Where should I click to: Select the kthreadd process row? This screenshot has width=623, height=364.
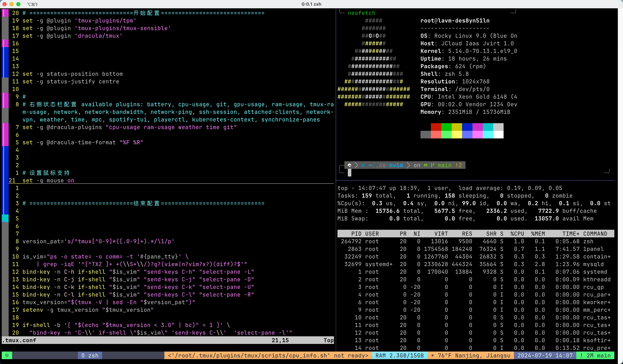tap(476, 279)
